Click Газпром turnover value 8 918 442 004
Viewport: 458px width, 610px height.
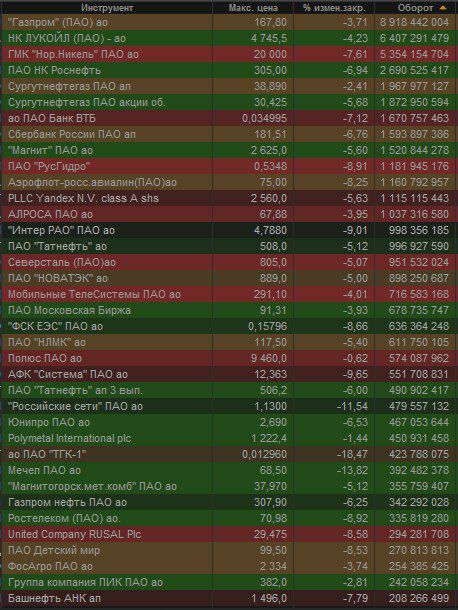(414, 22)
